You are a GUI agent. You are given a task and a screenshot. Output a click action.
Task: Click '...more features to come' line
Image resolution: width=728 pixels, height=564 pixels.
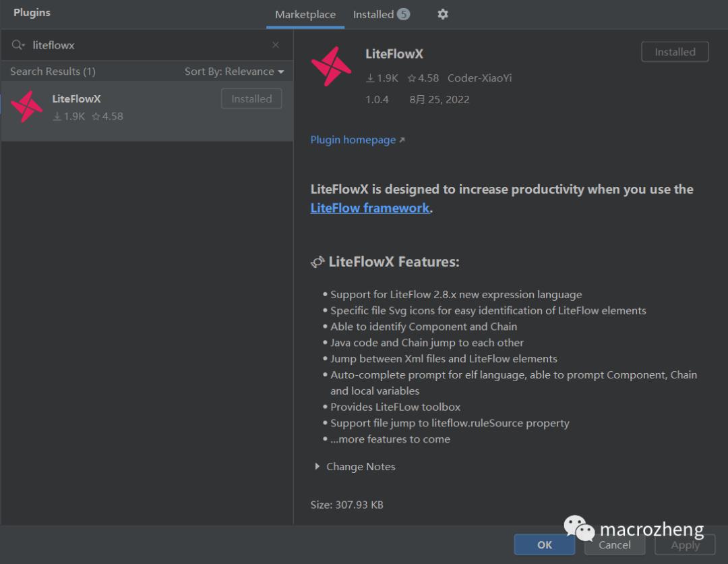(390, 439)
